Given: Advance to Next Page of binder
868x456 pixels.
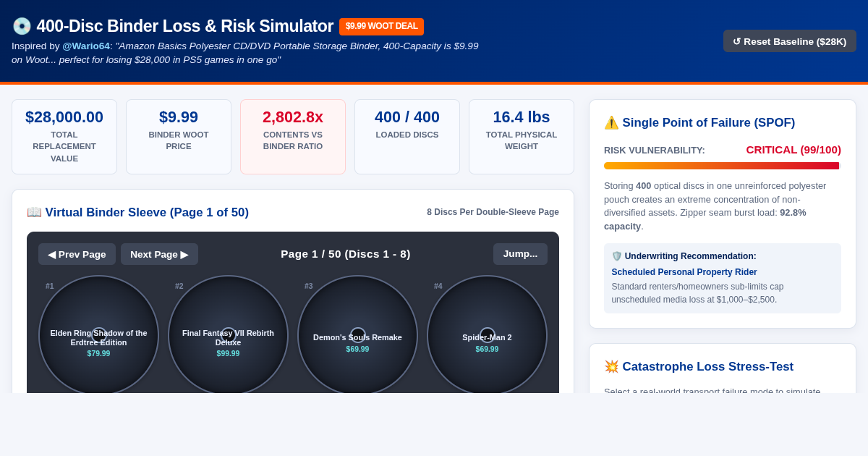Looking at the screenshot, I should pyautogui.click(x=159, y=254).
